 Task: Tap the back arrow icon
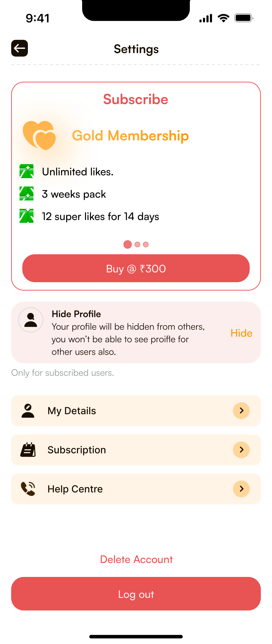click(19, 48)
